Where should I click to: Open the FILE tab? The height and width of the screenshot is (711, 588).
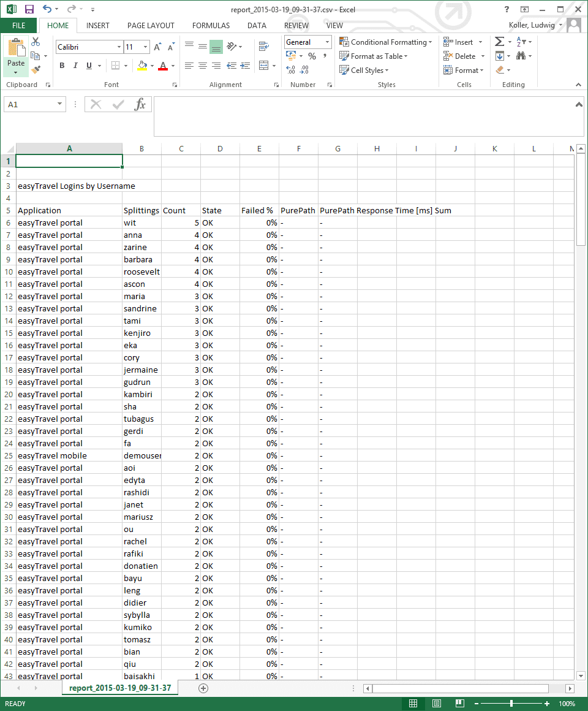pyautogui.click(x=18, y=25)
